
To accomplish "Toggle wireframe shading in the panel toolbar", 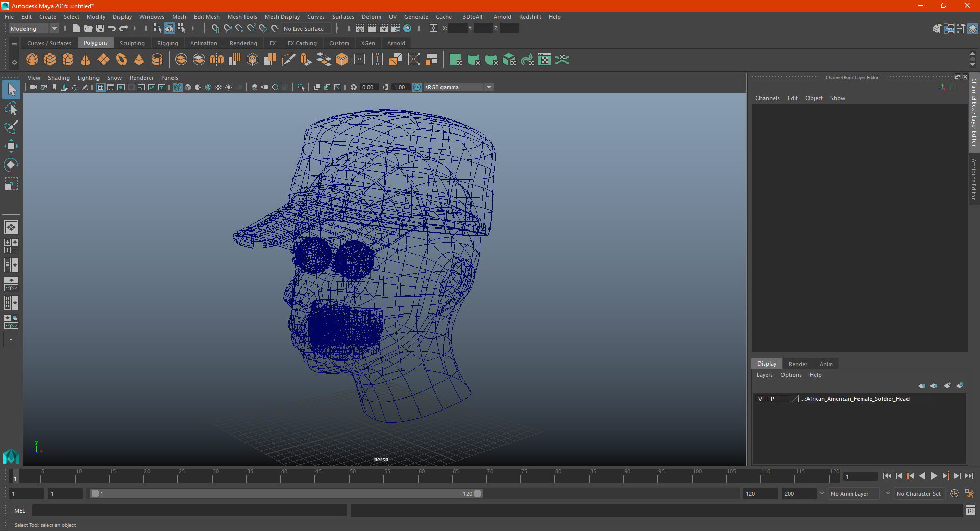I will coord(178,87).
